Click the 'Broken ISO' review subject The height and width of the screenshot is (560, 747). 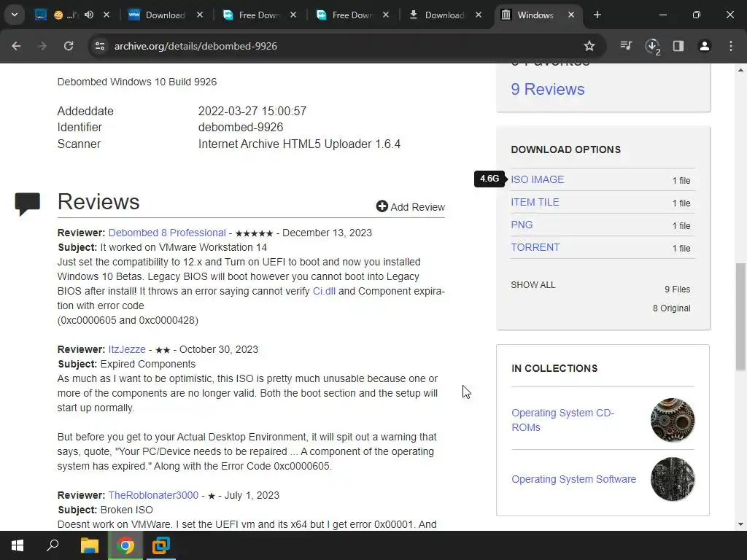pos(126,510)
